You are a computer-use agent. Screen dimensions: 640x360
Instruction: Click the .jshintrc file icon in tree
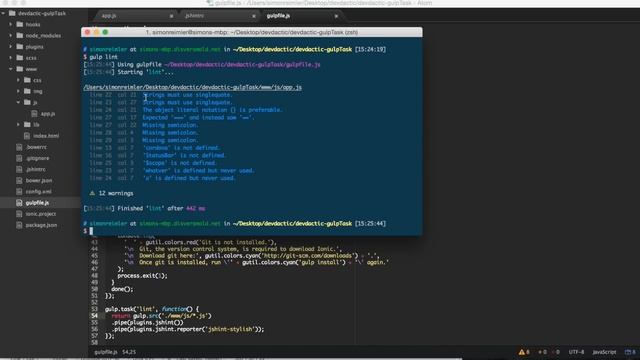[19, 169]
